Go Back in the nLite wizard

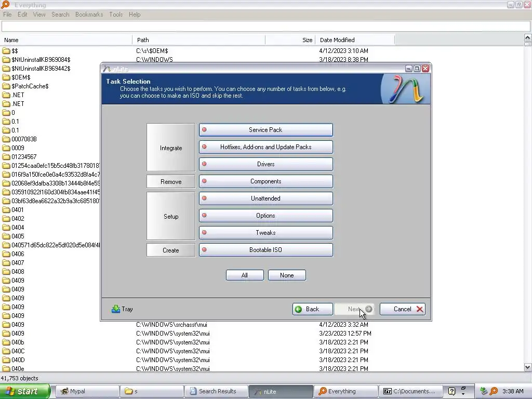coord(312,309)
